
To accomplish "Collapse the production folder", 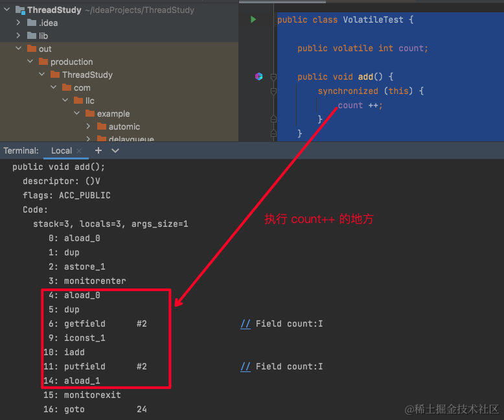I will click(x=30, y=61).
